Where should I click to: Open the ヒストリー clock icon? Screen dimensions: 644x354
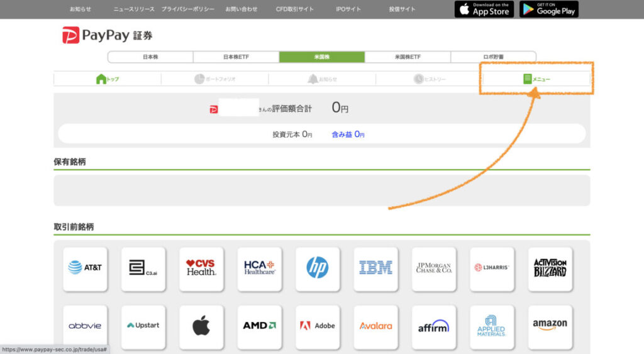[x=418, y=79]
